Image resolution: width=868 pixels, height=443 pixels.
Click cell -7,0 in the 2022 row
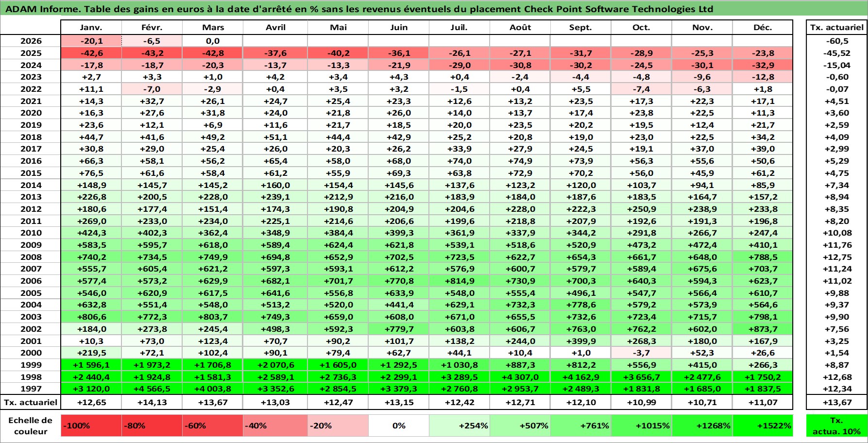pyautogui.click(x=152, y=89)
